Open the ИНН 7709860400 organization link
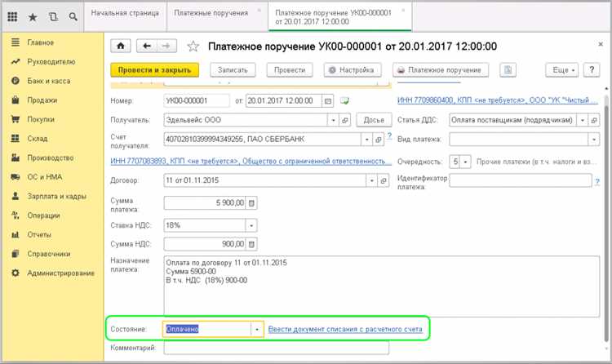Image resolution: width=612 pixels, height=364 pixels. [x=497, y=100]
